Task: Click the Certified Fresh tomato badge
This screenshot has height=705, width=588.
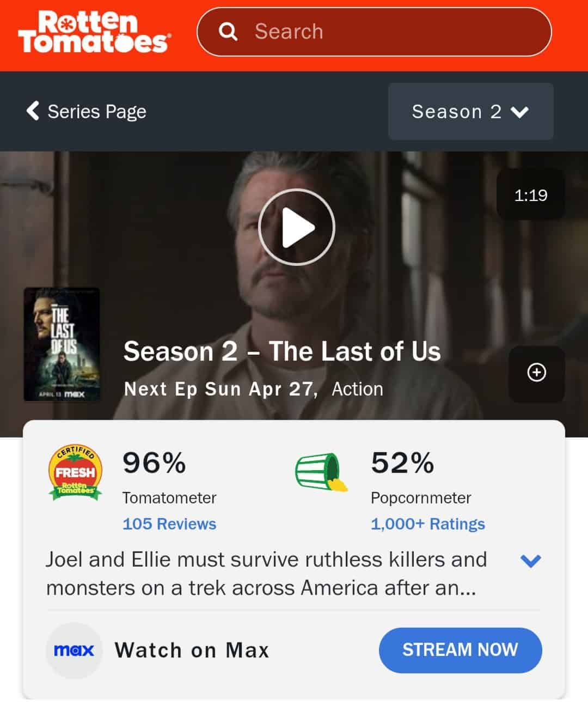Action: pos(75,472)
